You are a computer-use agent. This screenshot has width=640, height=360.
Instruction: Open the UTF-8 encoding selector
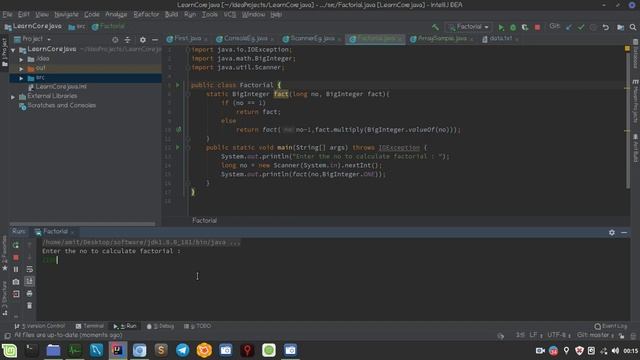[x=558, y=335]
